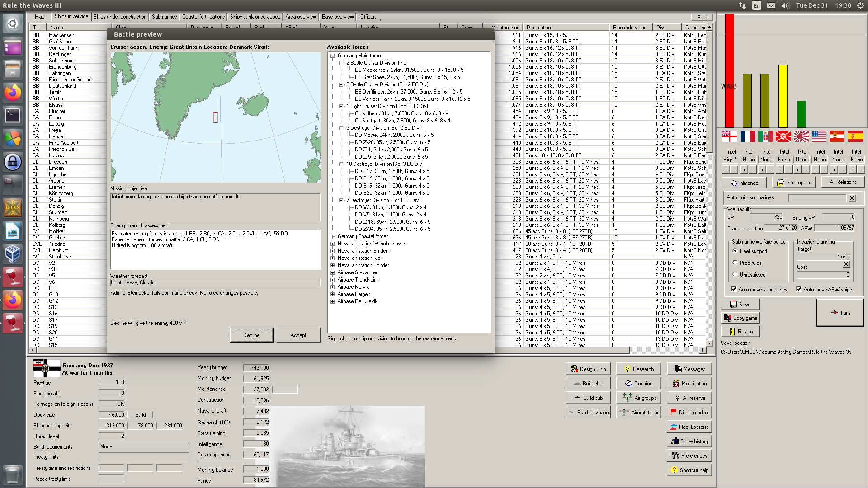Screen dimensions: 868x488
Task: Open the Almanac book button
Action: [744, 183]
